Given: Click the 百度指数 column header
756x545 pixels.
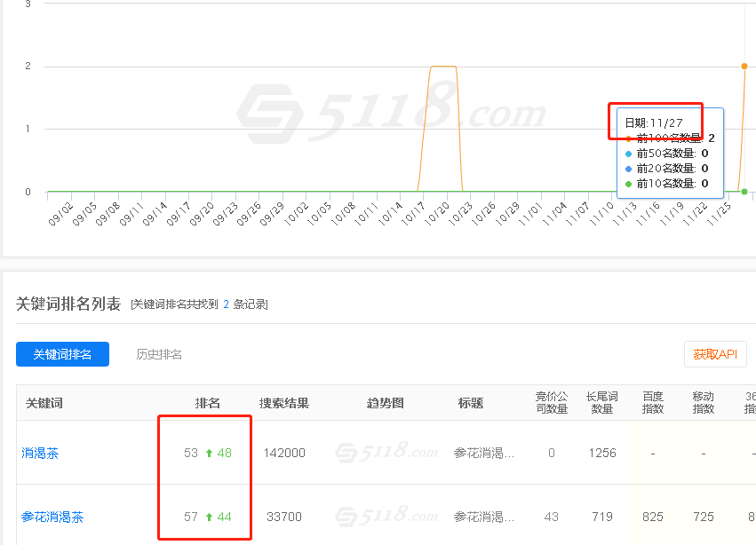Looking at the screenshot, I should click(653, 403).
